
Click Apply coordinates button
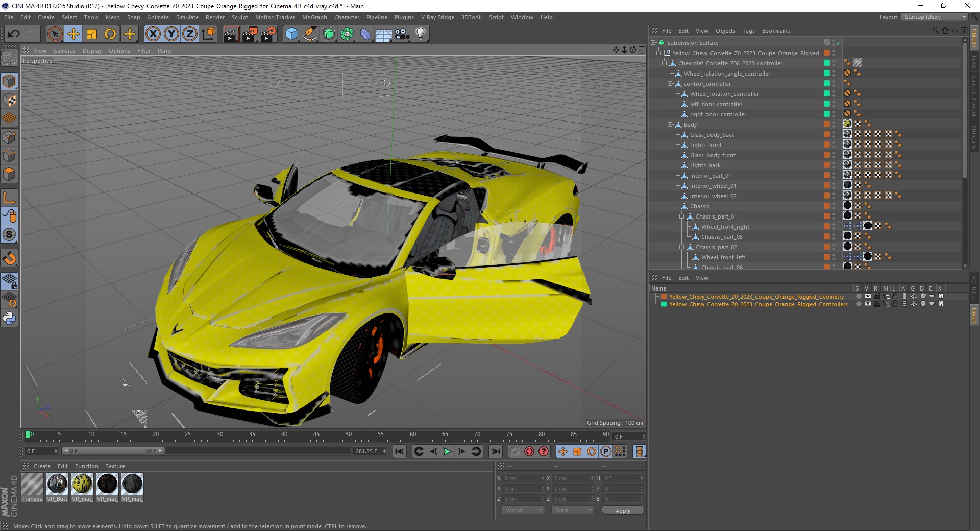coord(623,511)
